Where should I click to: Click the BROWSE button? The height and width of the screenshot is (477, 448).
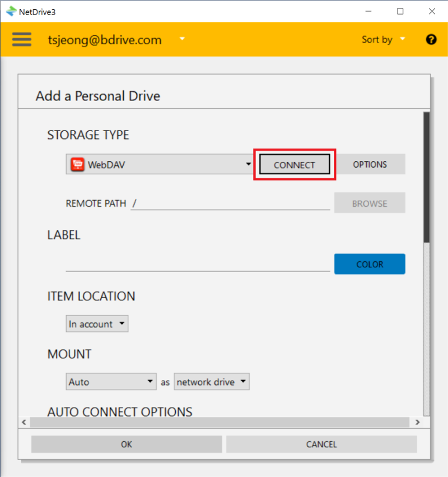[x=370, y=203]
